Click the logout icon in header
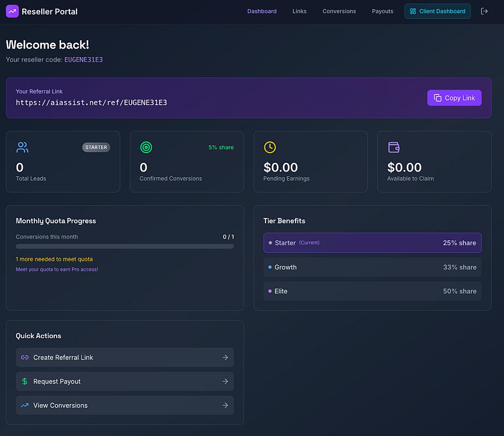This screenshot has height=436, width=504. click(x=484, y=11)
